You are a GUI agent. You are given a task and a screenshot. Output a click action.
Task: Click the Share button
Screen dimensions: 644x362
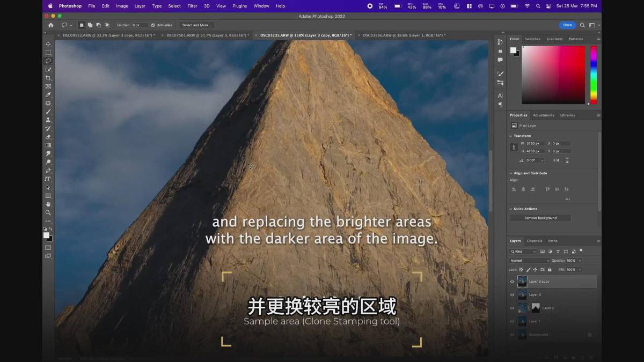pyautogui.click(x=567, y=25)
